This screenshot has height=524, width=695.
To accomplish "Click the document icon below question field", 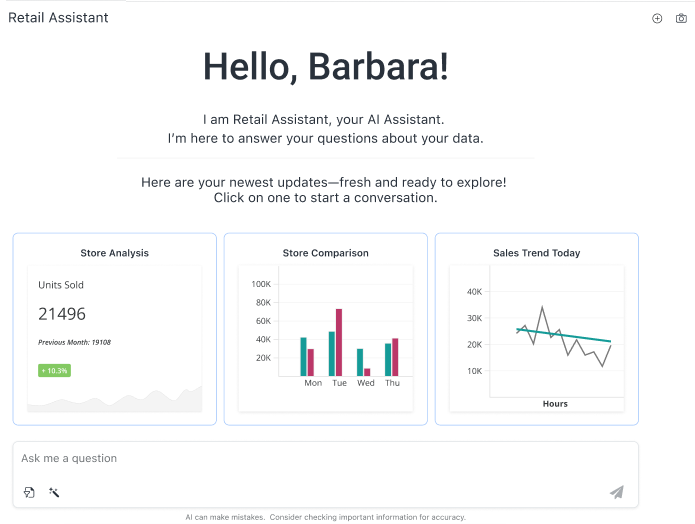I will coord(29,492).
